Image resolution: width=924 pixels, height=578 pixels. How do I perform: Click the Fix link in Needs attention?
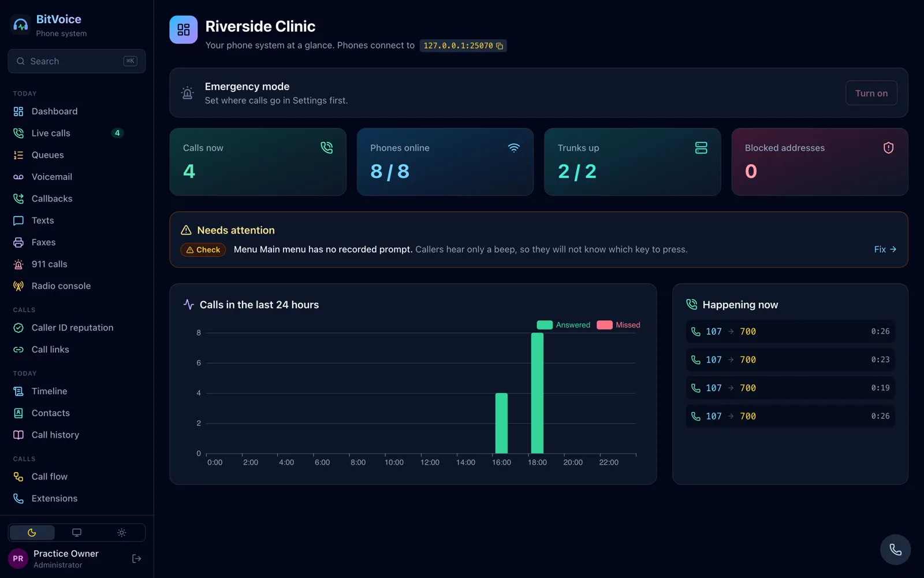click(885, 250)
